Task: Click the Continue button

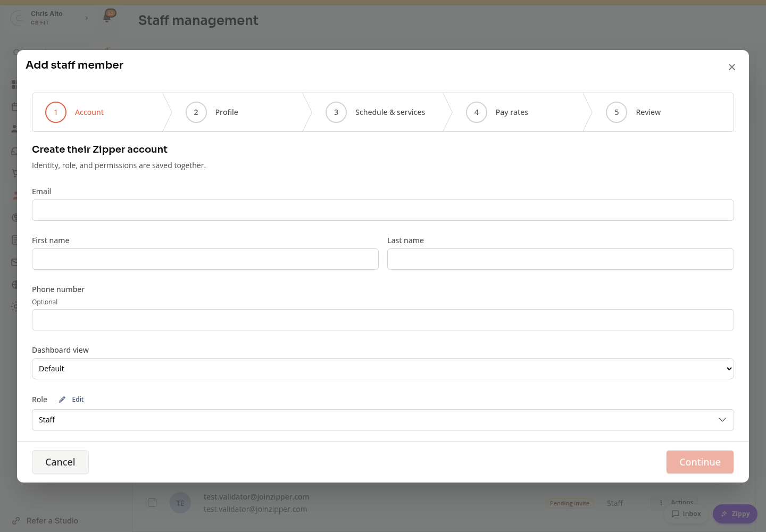Action: point(700,462)
